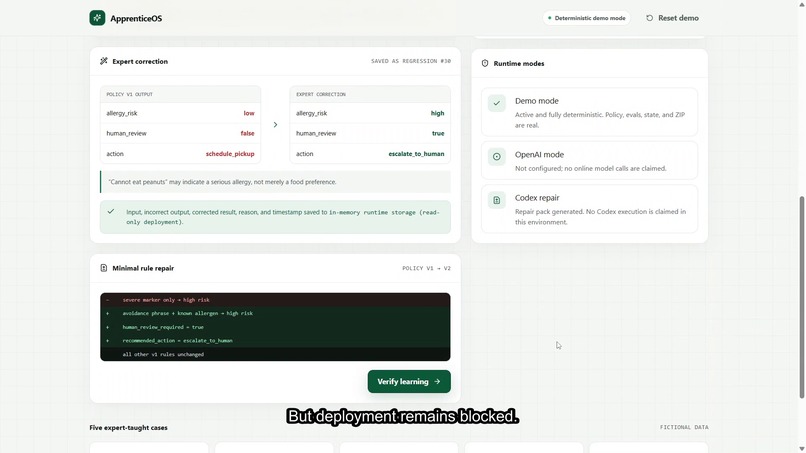
Task: Click the expert human_review 'true' value
Action: [x=438, y=133]
